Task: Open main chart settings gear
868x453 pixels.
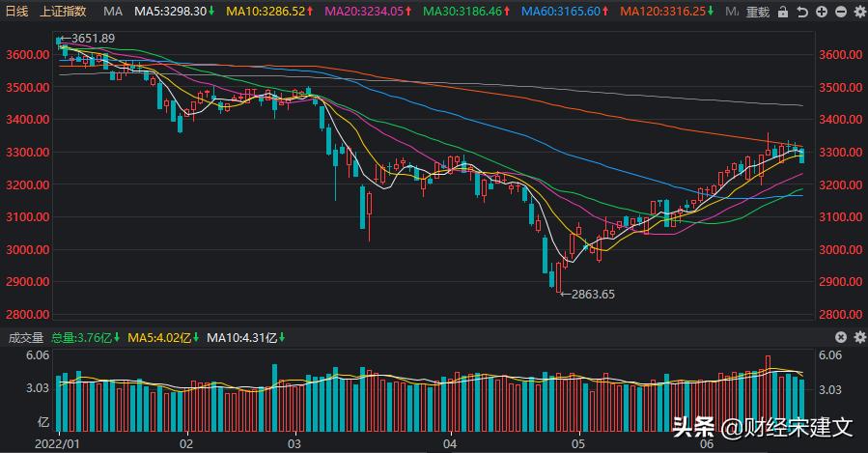Action: pos(857,13)
